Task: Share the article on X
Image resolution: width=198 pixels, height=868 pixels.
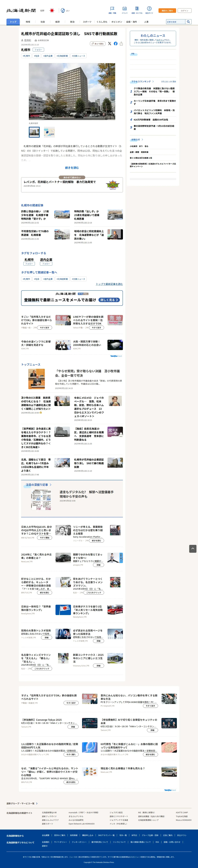Action: pos(109,43)
